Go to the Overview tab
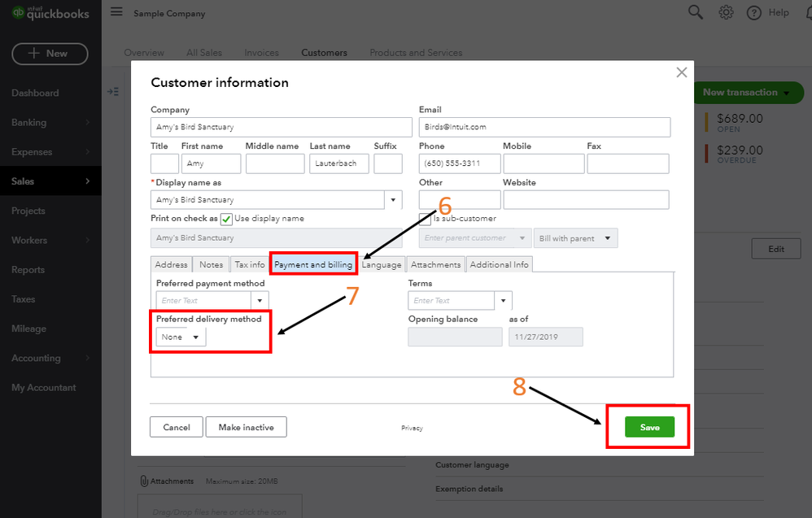The height and width of the screenshot is (518, 812). pos(144,53)
